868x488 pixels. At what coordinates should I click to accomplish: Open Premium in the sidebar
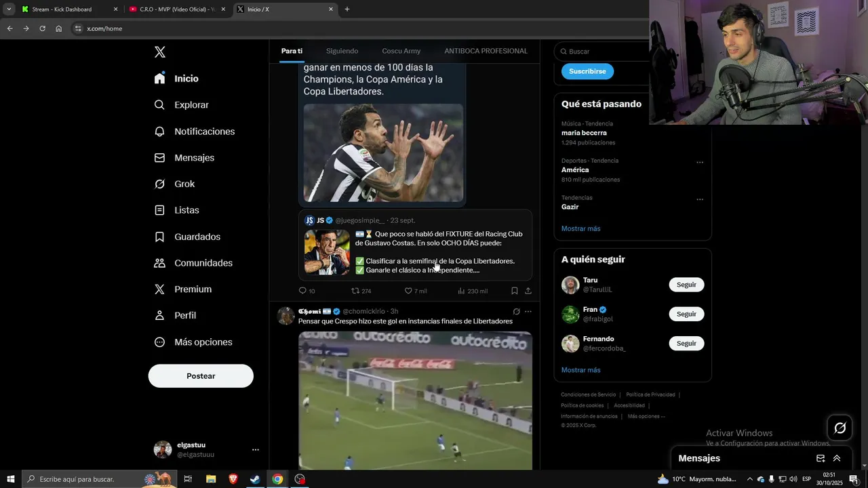pos(182,289)
